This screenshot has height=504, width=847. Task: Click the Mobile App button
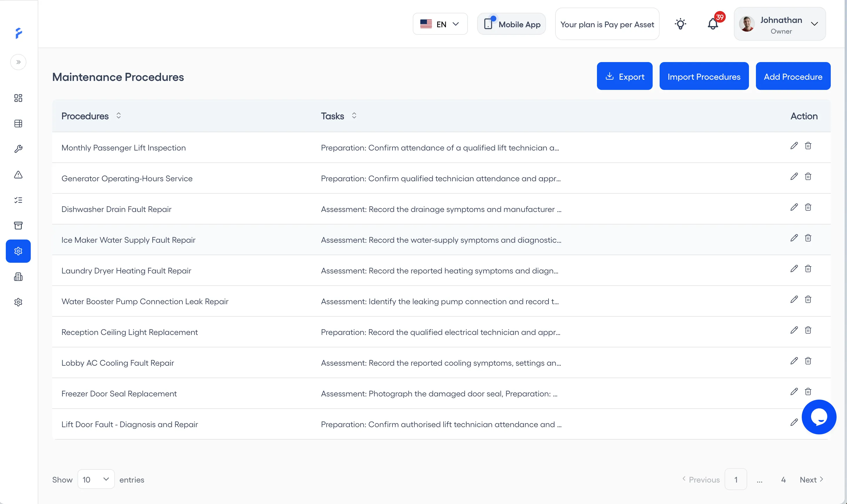[x=511, y=24]
